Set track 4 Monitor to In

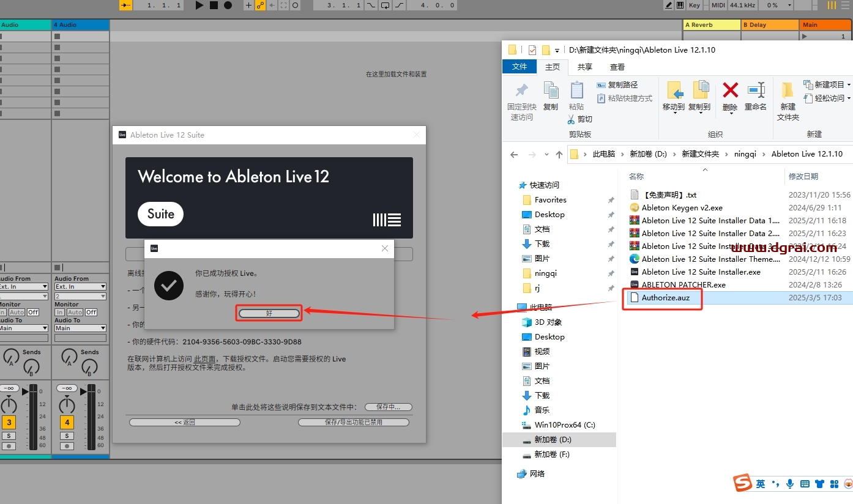coord(59,312)
